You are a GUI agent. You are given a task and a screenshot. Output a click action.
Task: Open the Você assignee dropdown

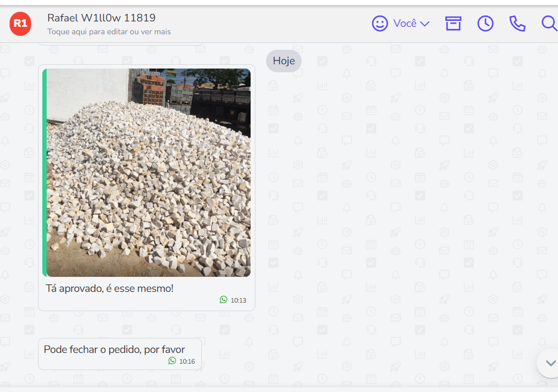(401, 24)
